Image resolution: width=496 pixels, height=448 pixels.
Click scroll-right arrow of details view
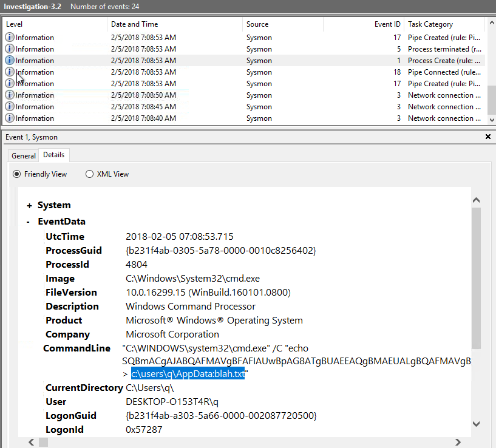[x=458, y=442]
